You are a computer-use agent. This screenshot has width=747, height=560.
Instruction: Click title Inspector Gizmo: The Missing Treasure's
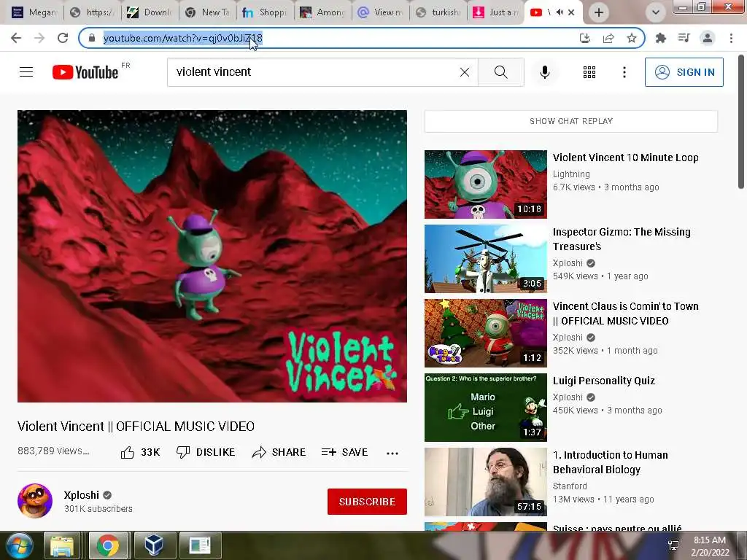pyautogui.click(x=622, y=239)
